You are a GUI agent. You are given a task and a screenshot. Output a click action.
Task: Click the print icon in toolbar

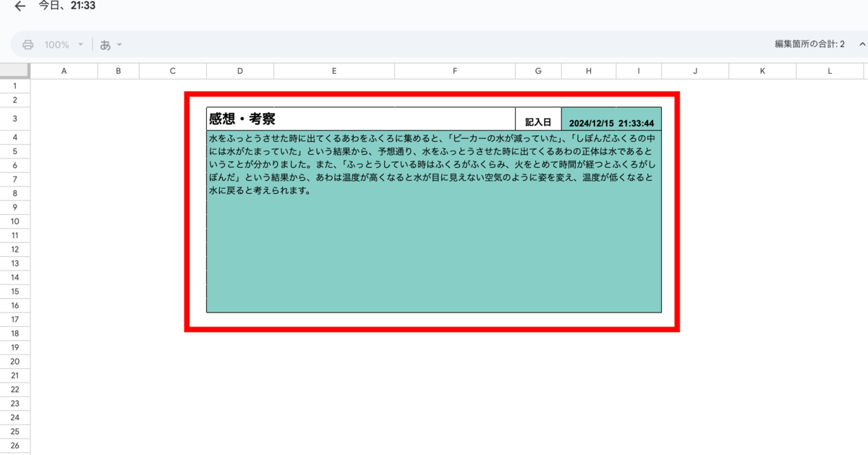pyautogui.click(x=28, y=45)
